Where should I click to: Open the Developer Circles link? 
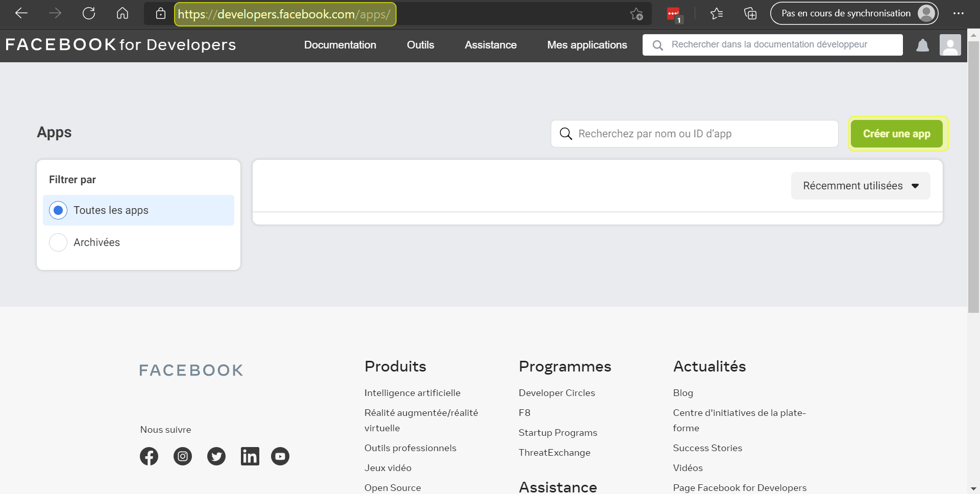pyautogui.click(x=557, y=393)
